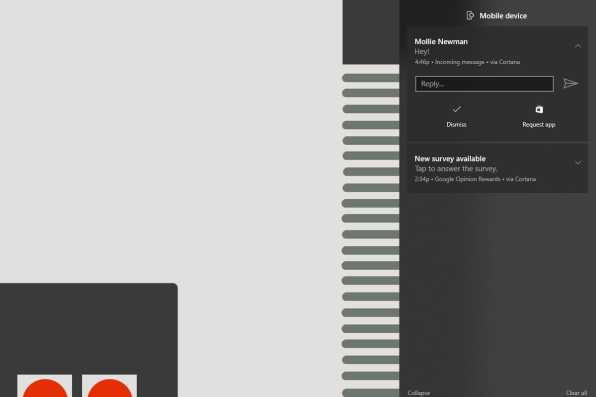
Task: Click the New survey available title
Action: coord(450,159)
